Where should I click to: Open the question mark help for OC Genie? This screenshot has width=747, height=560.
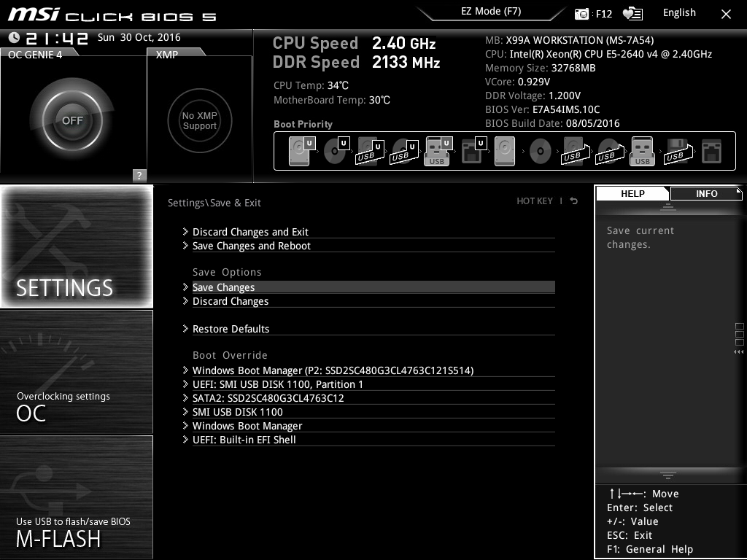[139, 175]
